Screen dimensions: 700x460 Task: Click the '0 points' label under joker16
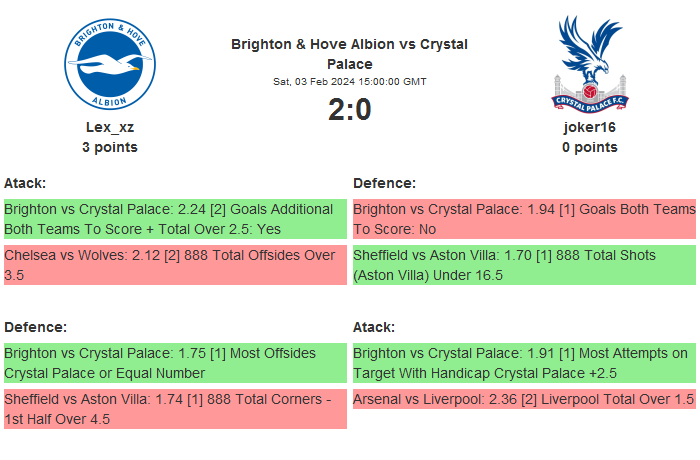(x=589, y=147)
